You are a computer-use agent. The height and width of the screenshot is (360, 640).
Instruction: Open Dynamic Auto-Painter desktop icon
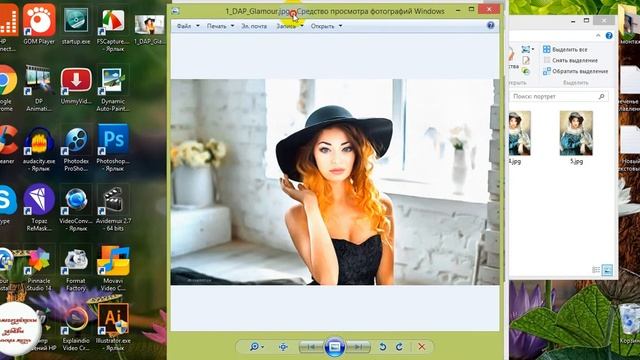click(x=113, y=88)
